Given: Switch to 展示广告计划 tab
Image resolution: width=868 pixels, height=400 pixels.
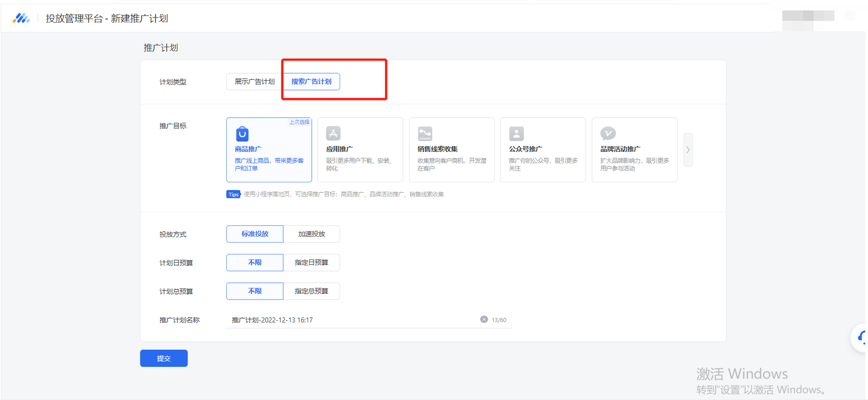Looking at the screenshot, I should click(x=254, y=81).
